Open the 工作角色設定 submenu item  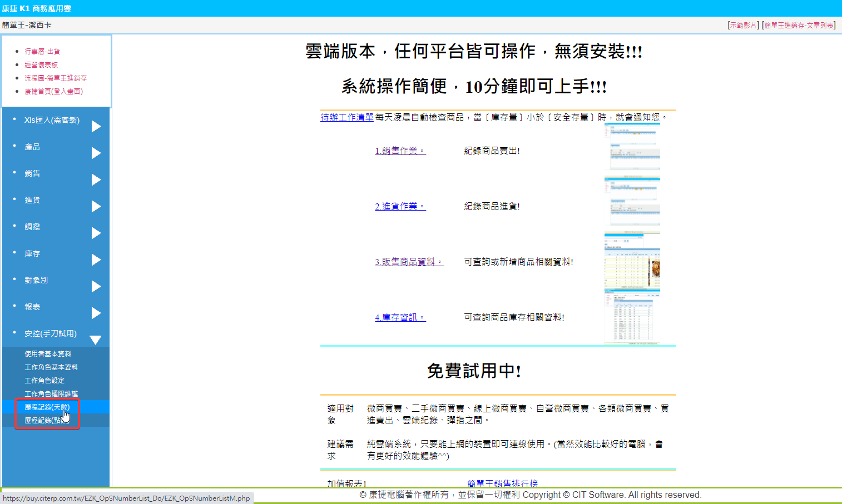pos(44,381)
